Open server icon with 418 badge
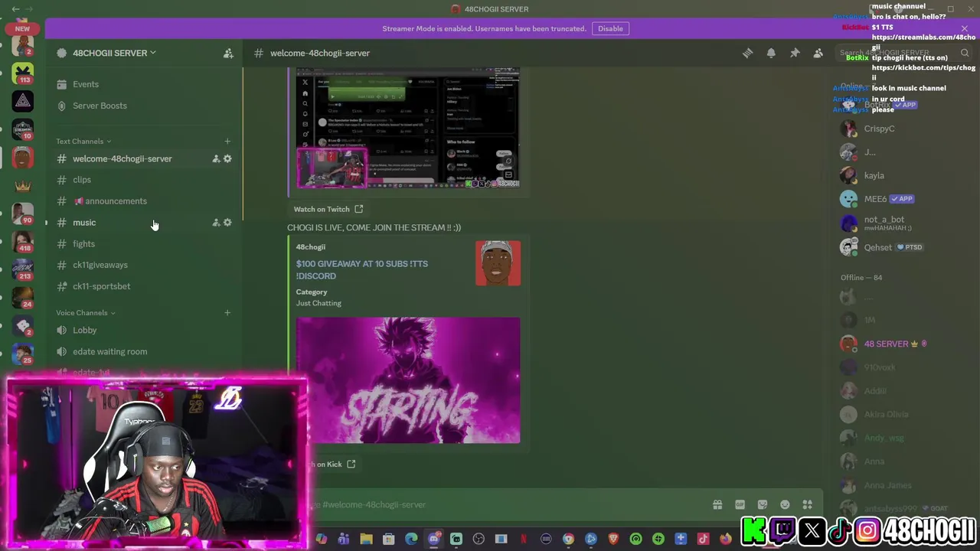The height and width of the screenshot is (551, 980). (x=23, y=242)
